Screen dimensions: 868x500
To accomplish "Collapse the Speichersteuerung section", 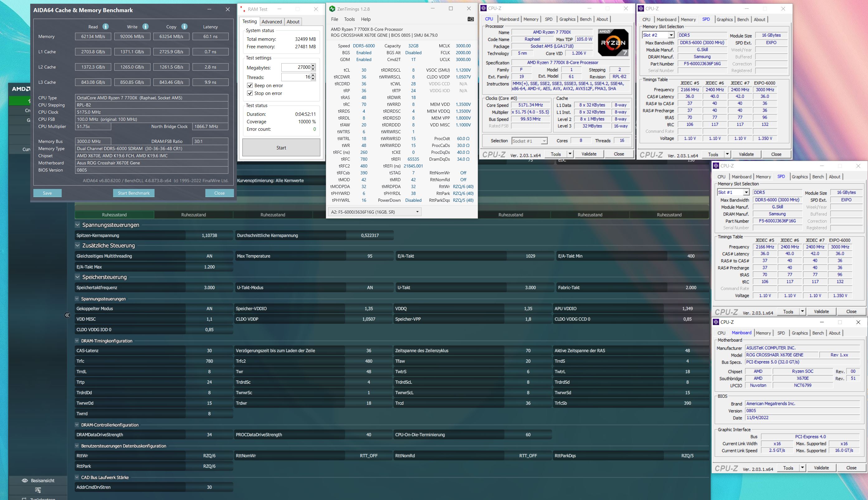I will [x=77, y=277].
